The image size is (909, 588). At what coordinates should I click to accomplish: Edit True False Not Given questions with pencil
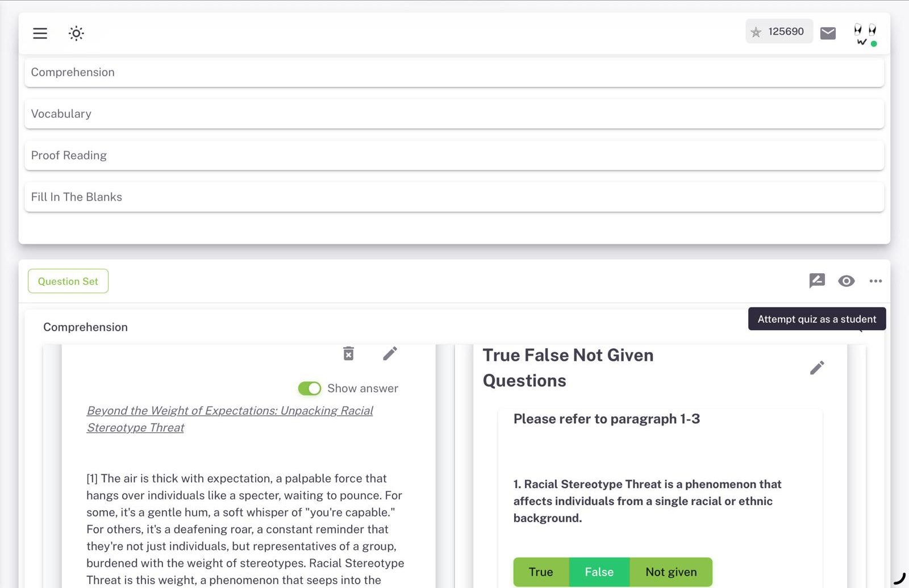tap(818, 368)
